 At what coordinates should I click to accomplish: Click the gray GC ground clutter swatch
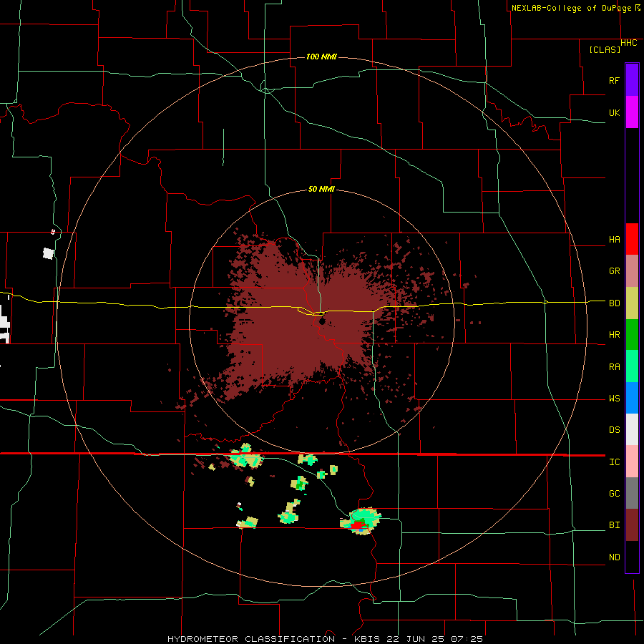pyautogui.click(x=632, y=493)
